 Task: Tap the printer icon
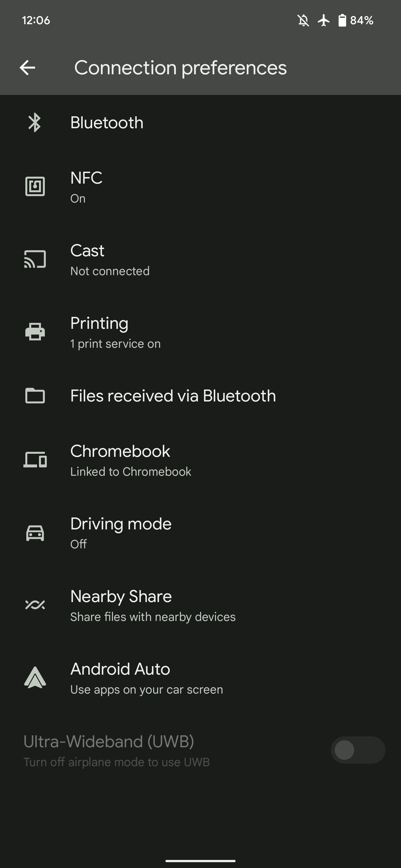click(x=35, y=332)
